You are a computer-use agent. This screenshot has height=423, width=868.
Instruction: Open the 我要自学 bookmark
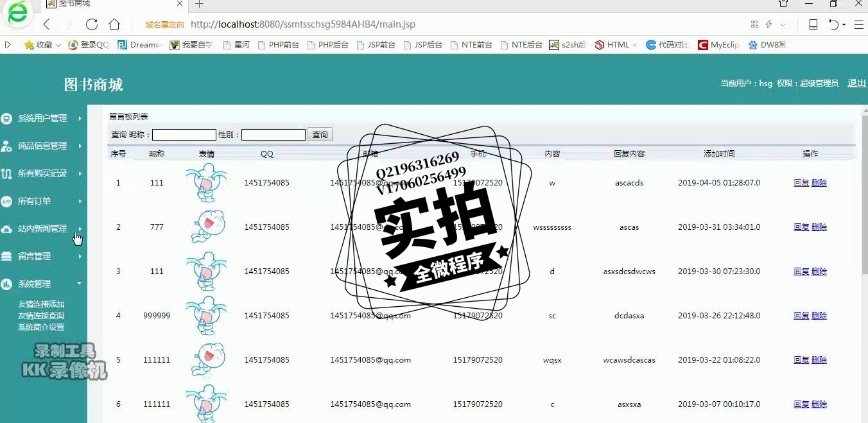(x=191, y=45)
